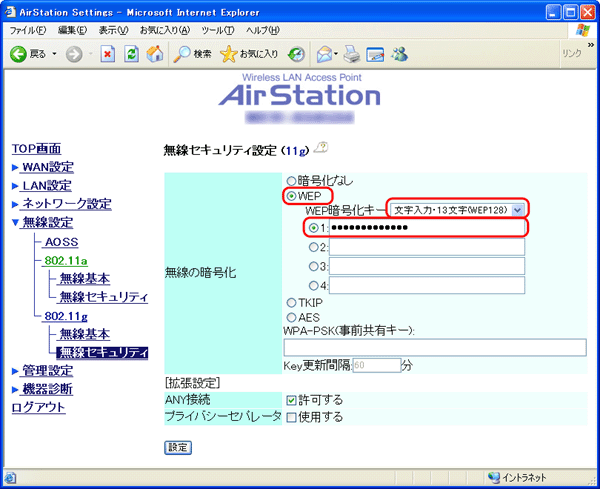Image resolution: width=600 pixels, height=489 pixels.
Task: Click the Refresh page icon
Action: [131, 54]
